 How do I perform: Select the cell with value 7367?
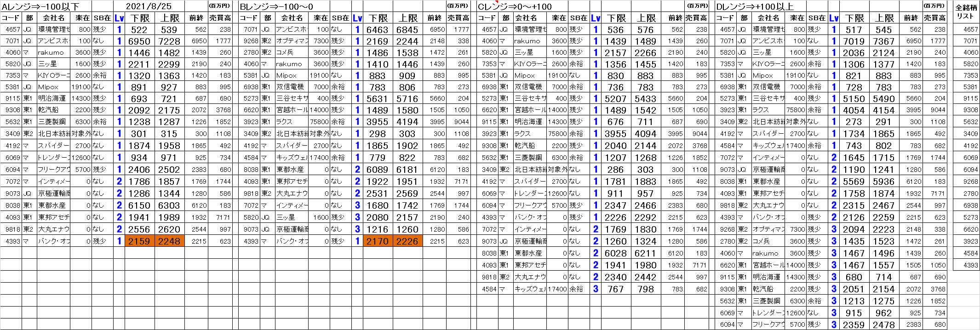point(884,41)
